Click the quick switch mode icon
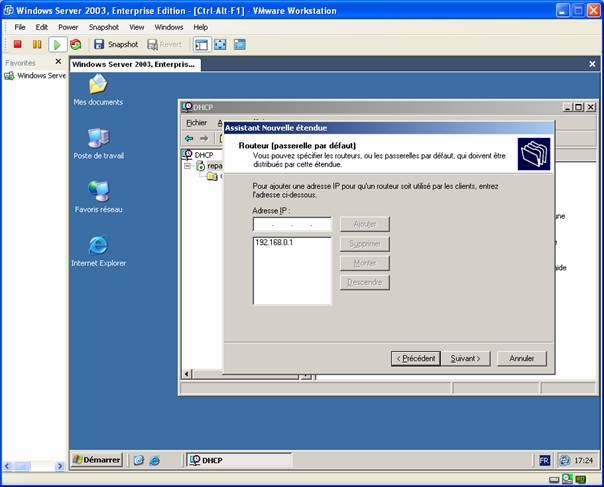 coord(239,44)
